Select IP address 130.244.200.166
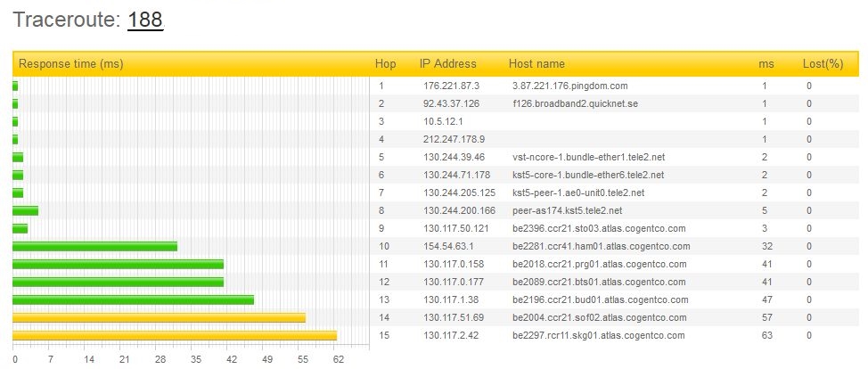 pyautogui.click(x=460, y=210)
